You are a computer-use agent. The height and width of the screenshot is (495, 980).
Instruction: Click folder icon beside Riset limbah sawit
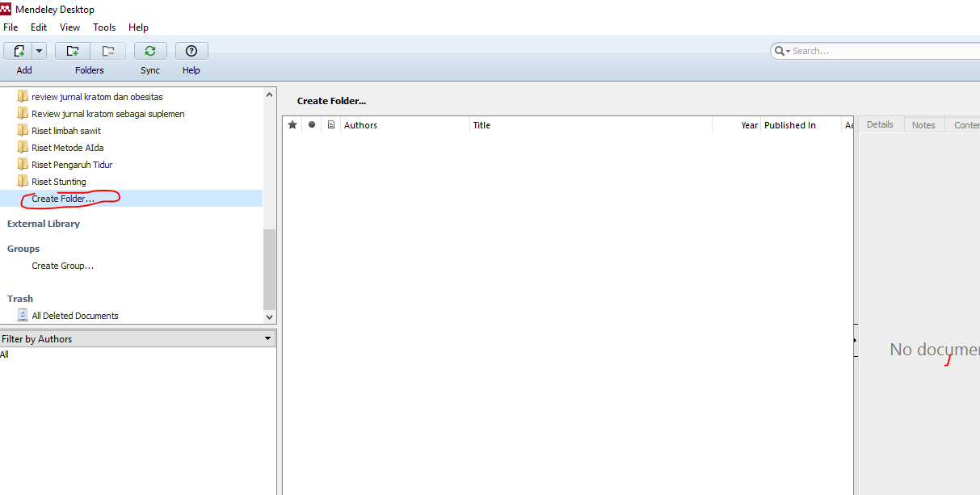click(x=23, y=130)
